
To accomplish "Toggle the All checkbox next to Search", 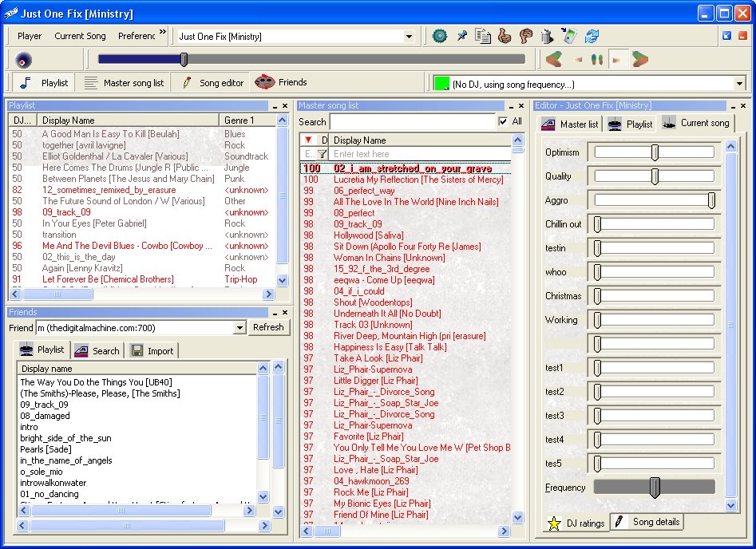I will (x=503, y=121).
